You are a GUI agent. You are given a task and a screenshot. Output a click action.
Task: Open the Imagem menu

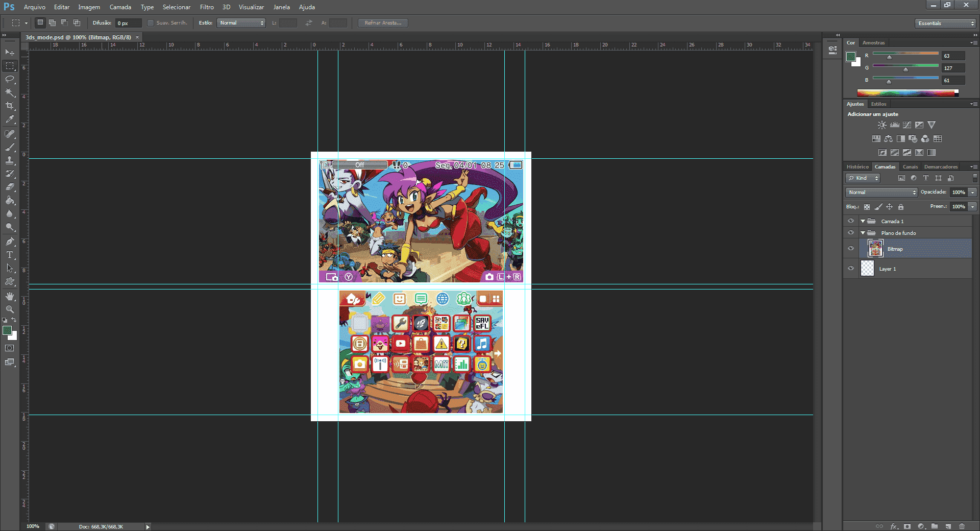89,7
